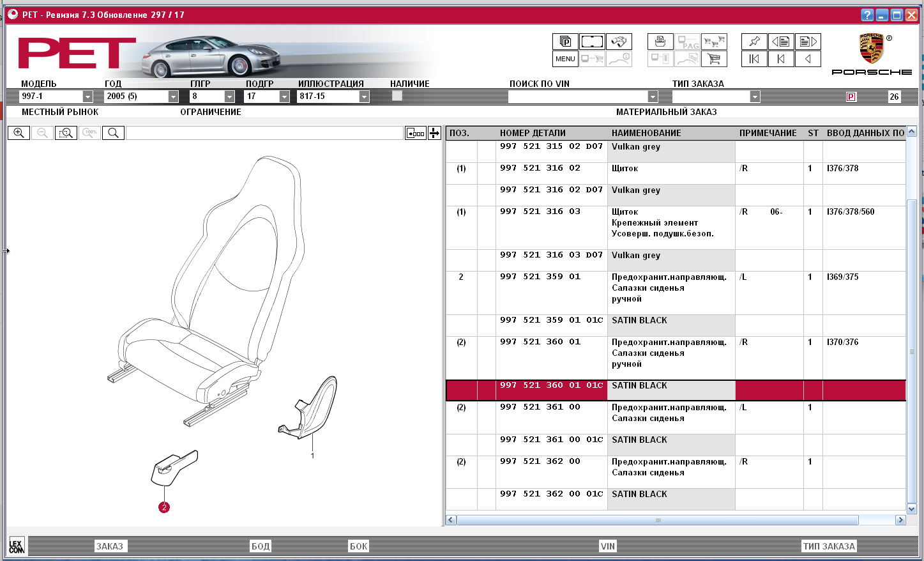The height and width of the screenshot is (561, 924).
Task: Select part number 997 521 360 01
Action: pyautogui.click(x=540, y=342)
